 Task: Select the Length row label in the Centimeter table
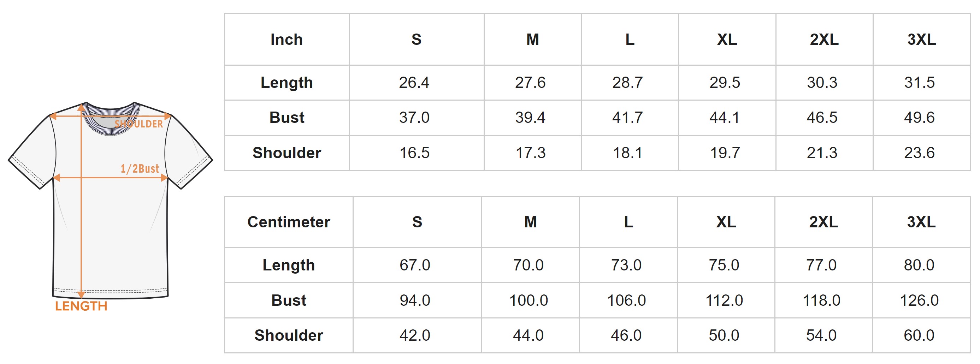289,265
